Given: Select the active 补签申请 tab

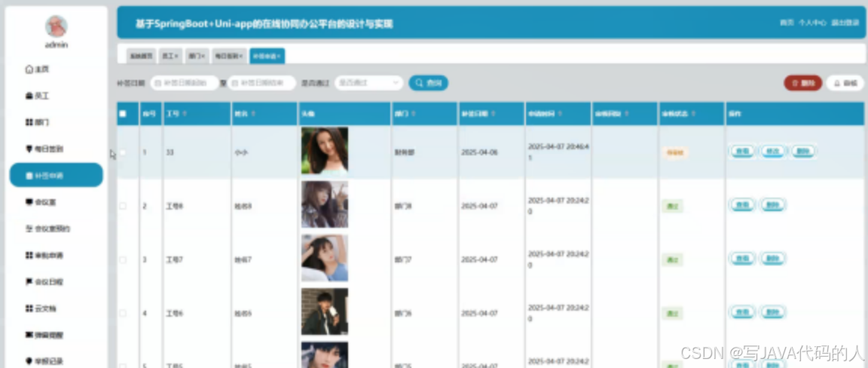Looking at the screenshot, I should [267, 56].
